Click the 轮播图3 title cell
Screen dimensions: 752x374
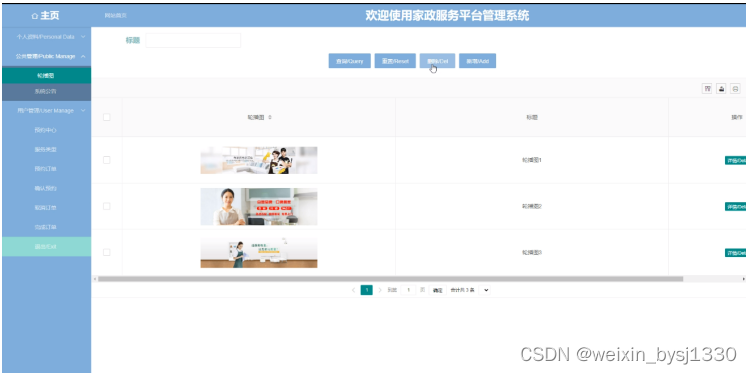pos(532,253)
